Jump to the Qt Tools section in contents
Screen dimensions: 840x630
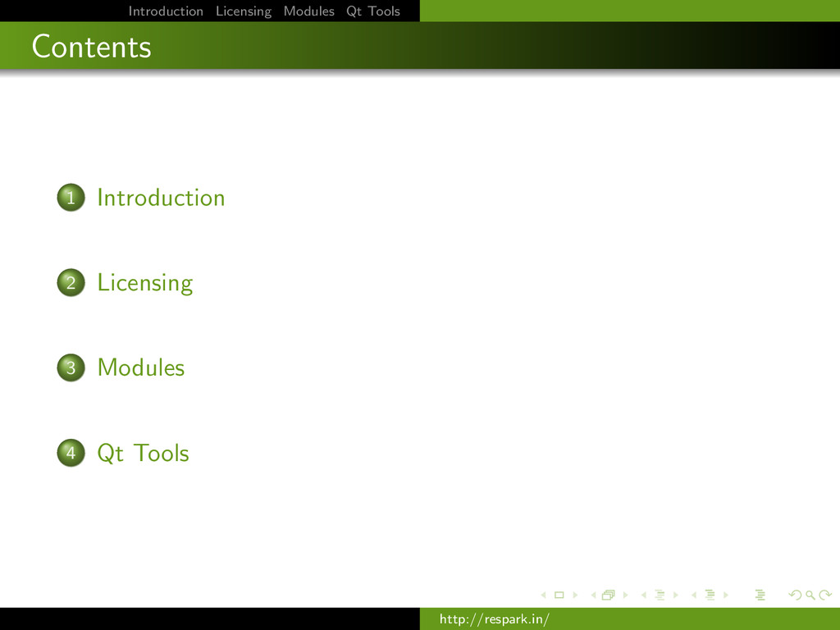143,453
